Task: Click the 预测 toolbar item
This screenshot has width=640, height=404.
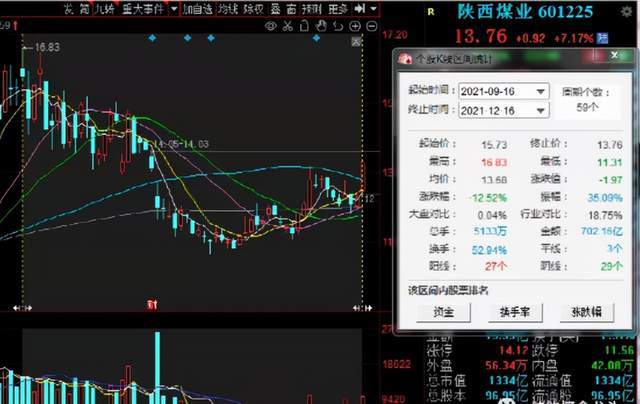Action: [x=312, y=9]
